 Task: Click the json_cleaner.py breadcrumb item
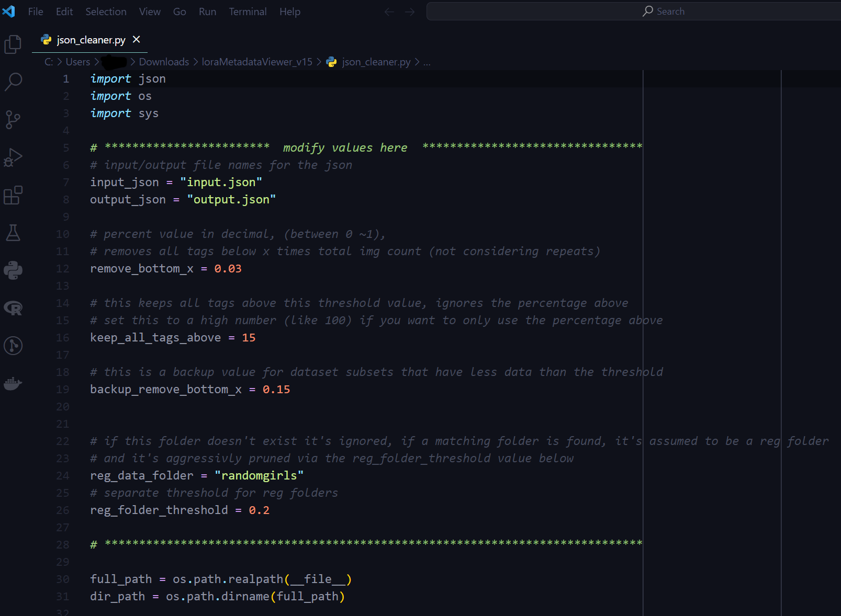click(376, 62)
